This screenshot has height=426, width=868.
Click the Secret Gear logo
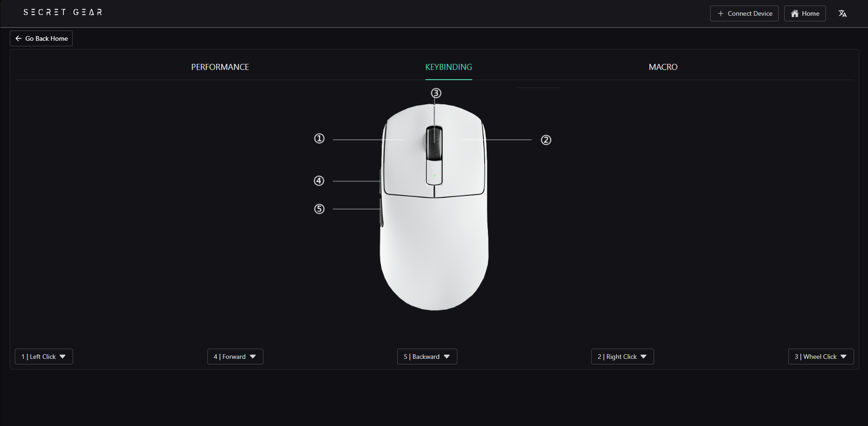point(63,12)
